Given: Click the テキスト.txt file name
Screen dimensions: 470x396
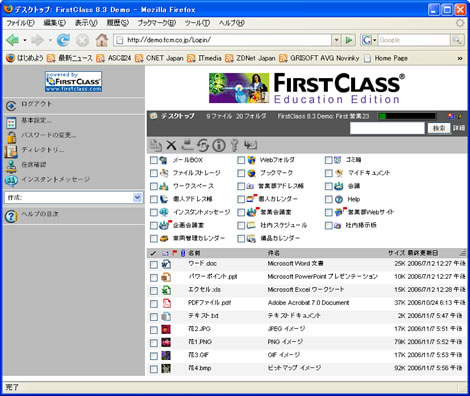Looking at the screenshot, I should coord(203,316).
